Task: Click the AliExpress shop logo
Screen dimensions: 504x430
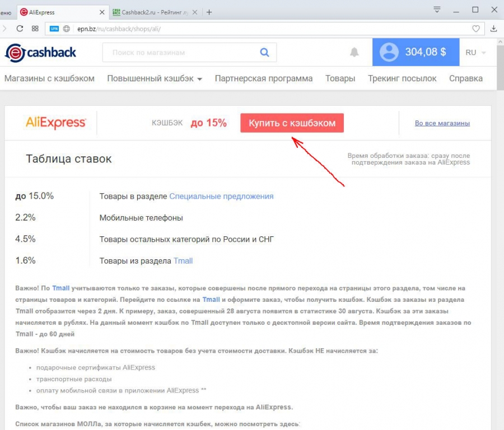Action: click(x=55, y=123)
